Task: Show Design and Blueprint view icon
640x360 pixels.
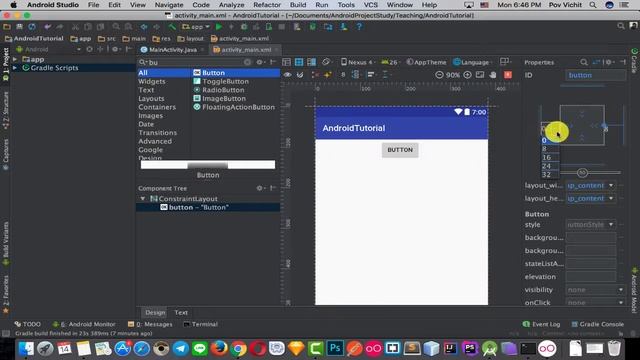Action: tap(311, 62)
